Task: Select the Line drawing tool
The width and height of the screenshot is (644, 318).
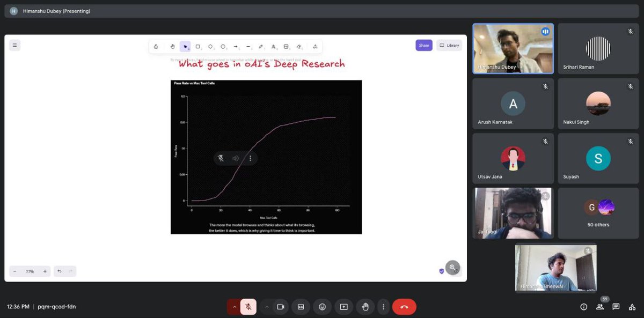Action: (x=248, y=47)
